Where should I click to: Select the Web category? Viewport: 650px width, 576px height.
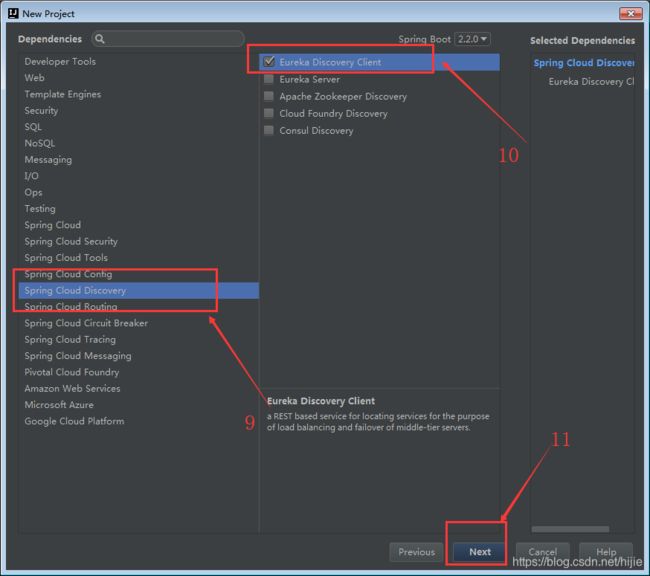(x=138, y=78)
